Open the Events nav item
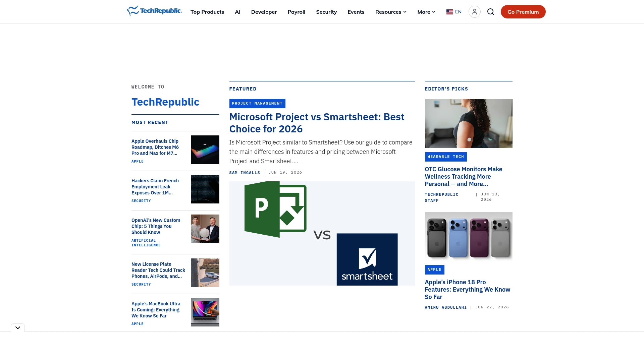 click(356, 12)
